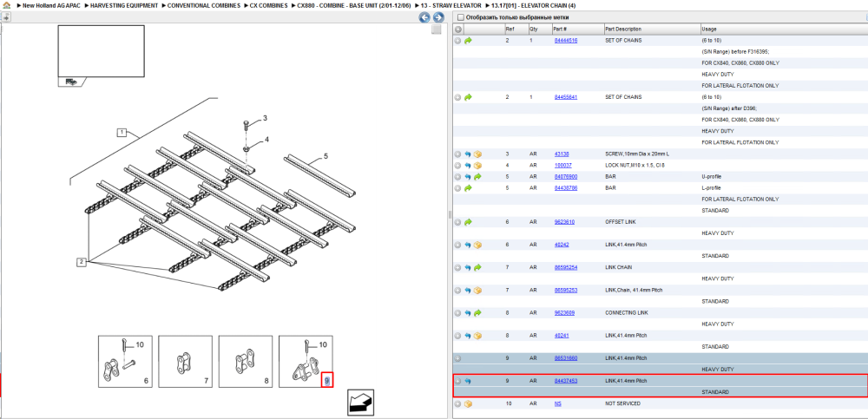Open part number link 84437453
The height and width of the screenshot is (419, 868).
pyautogui.click(x=566, y=381)
